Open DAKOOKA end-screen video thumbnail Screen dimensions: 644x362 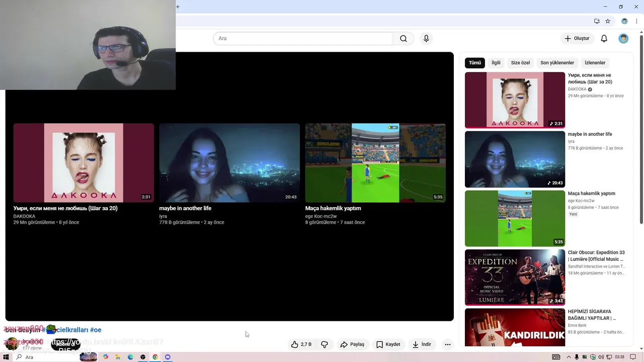(84, 163)
